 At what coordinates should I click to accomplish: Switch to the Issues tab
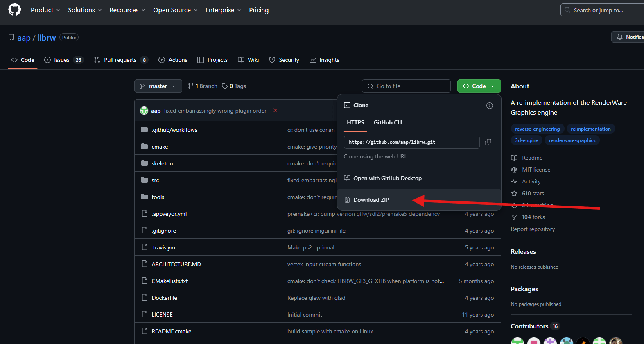point(63,60)
